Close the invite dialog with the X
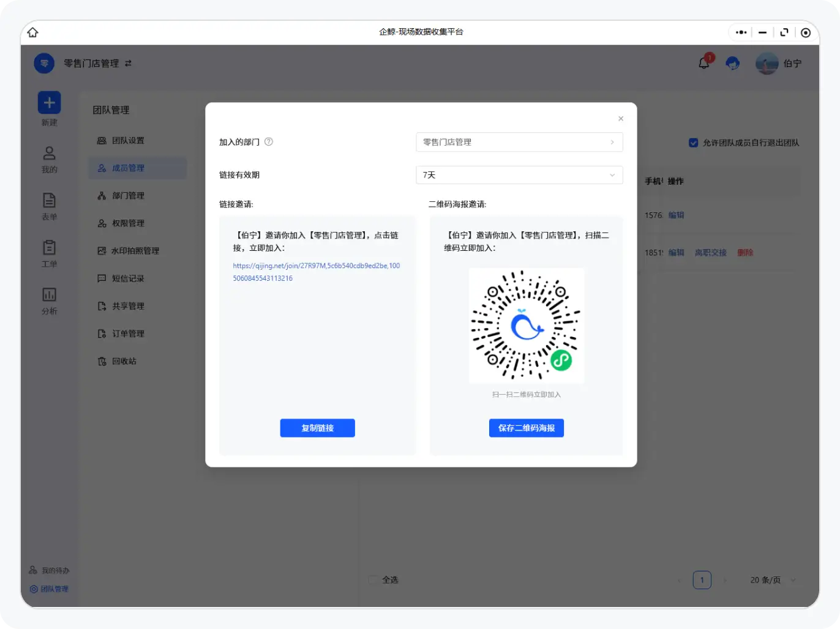The image size is (840, 629). [621, 119]
